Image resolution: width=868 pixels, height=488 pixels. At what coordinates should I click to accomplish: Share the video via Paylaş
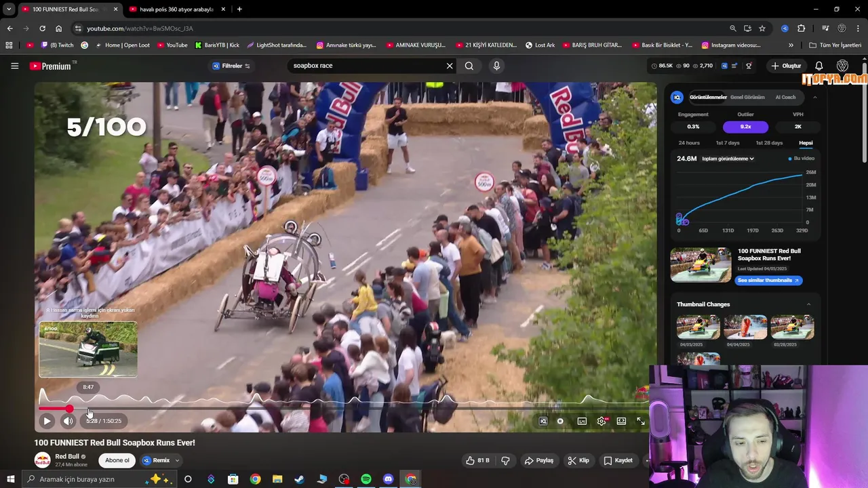539,460
